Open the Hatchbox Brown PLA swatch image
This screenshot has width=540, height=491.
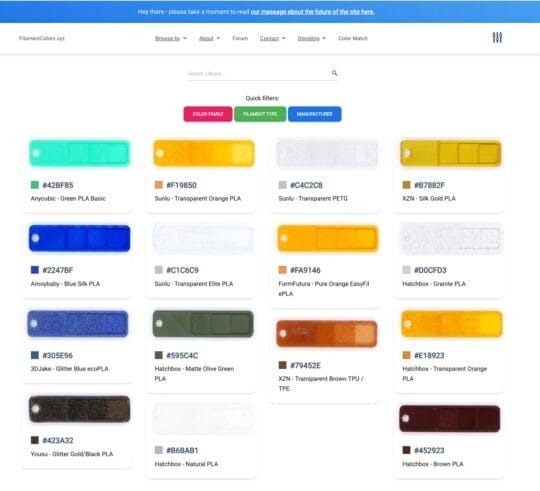pos(450,419)
